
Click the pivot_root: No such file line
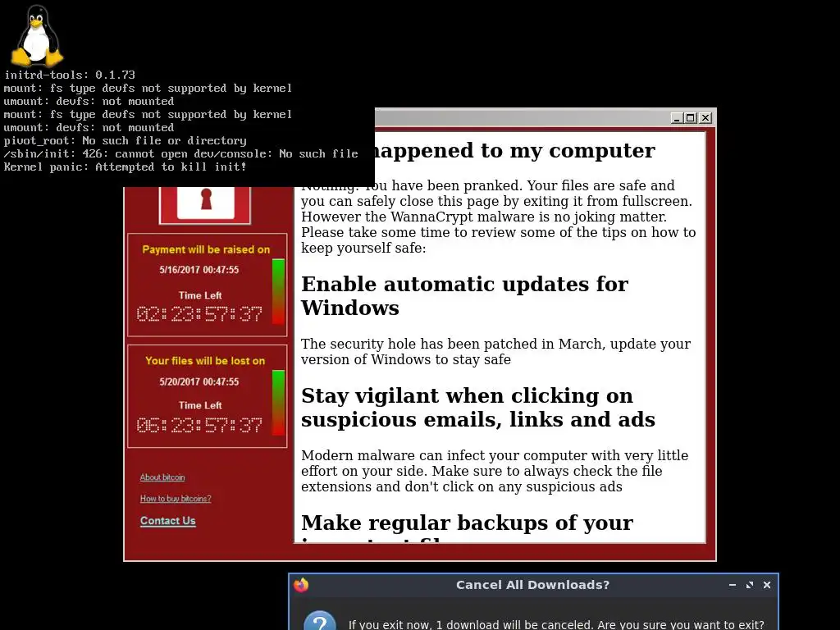click(x=125, y=141)
